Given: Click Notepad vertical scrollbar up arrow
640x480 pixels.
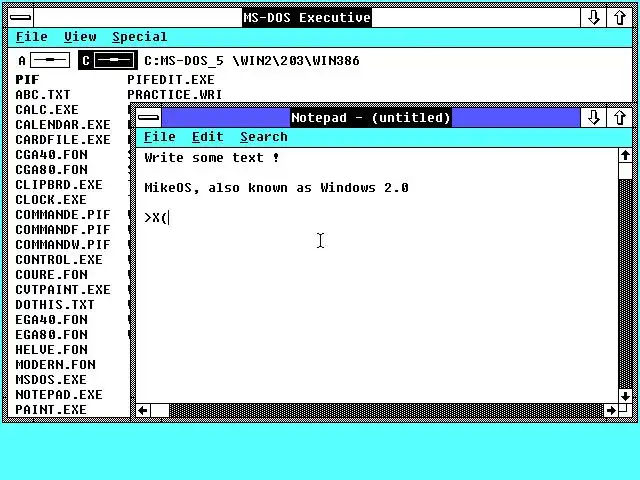Looking at the screenshot, I should coord(625,156).
